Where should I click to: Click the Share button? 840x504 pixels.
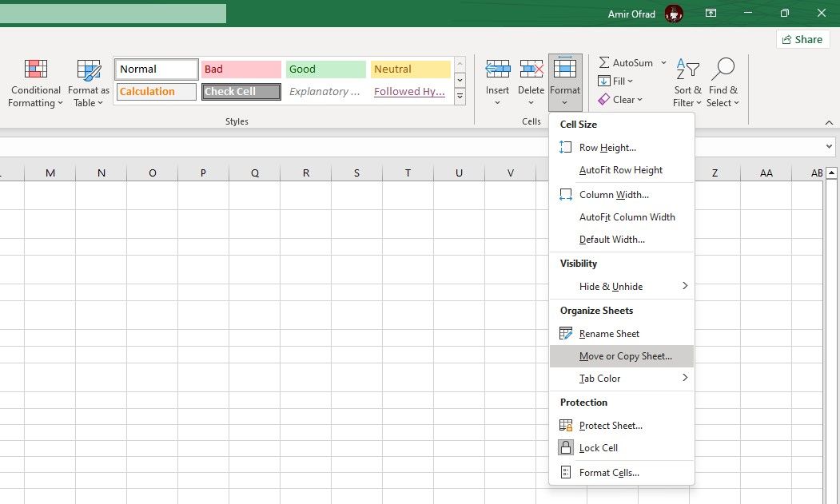(x=802, y=38)
